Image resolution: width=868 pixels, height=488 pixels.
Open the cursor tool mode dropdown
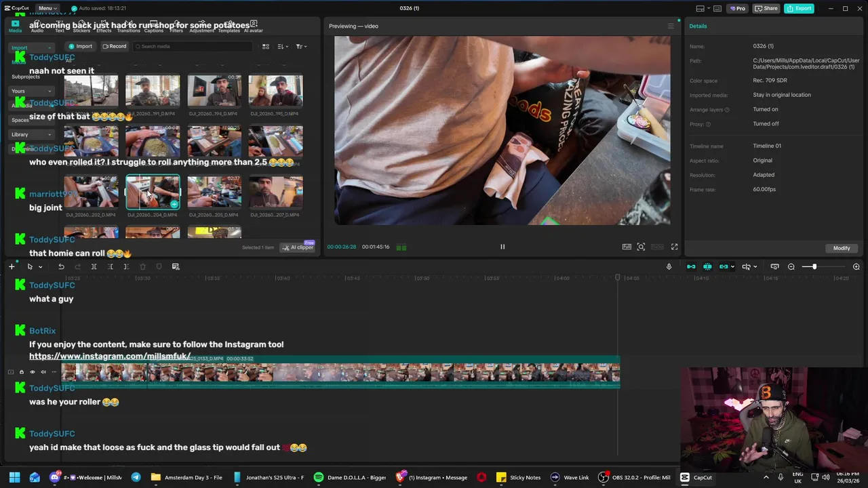(x=40, y=267)
